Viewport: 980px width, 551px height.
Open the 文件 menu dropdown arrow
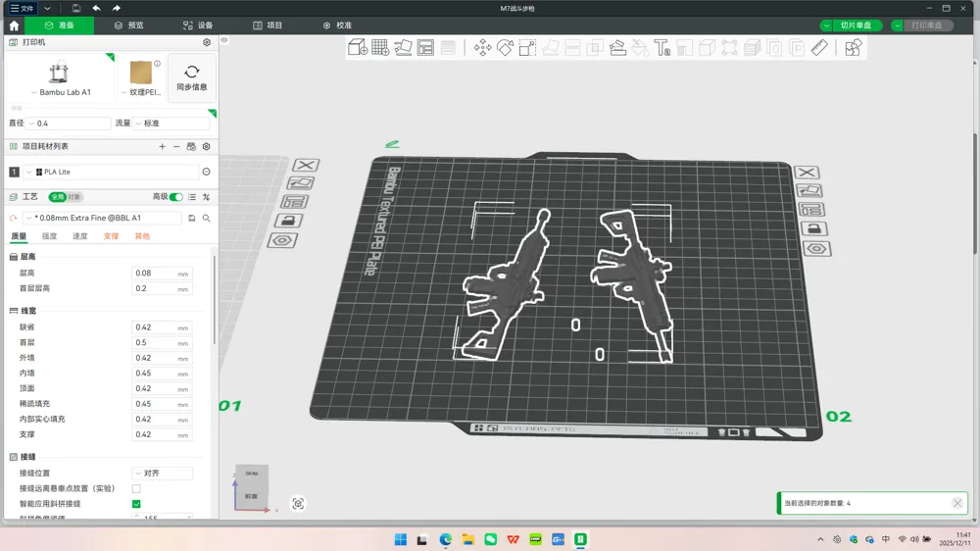[47, 8]
